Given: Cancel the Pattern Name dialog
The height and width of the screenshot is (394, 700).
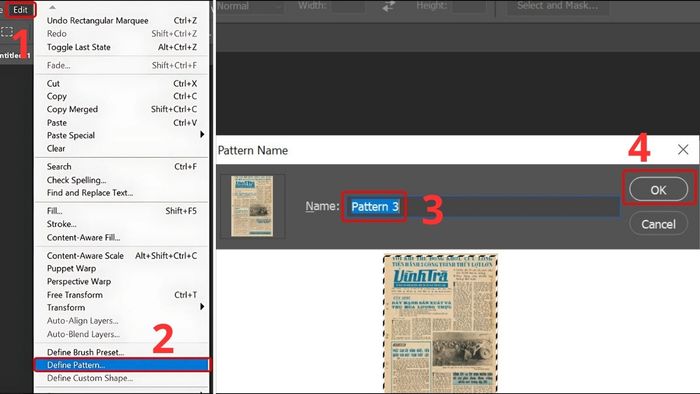Looking at the screenshot, I should coord(658,224).
